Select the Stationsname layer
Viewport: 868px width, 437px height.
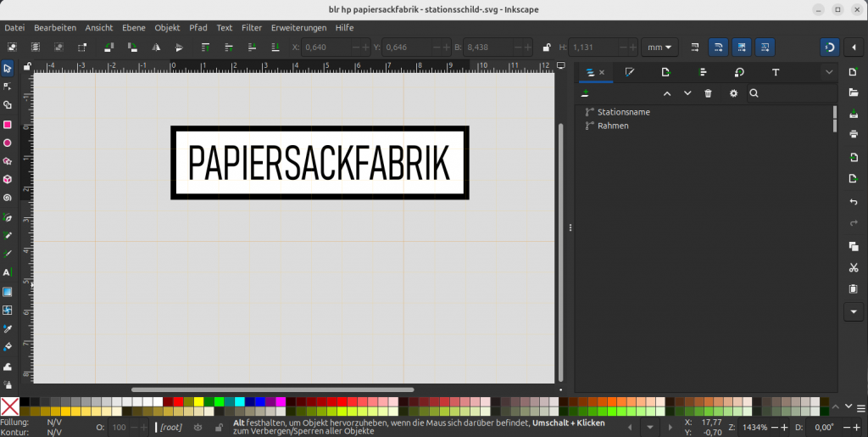(623, 112)
